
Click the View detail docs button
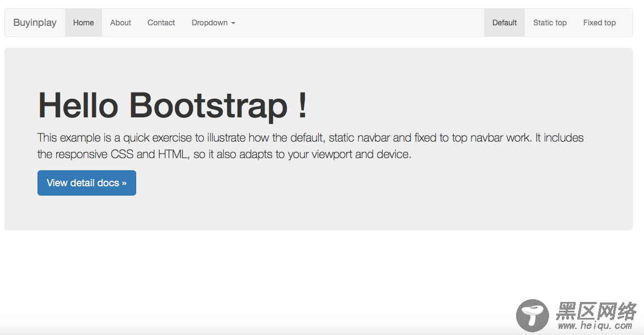87,183
